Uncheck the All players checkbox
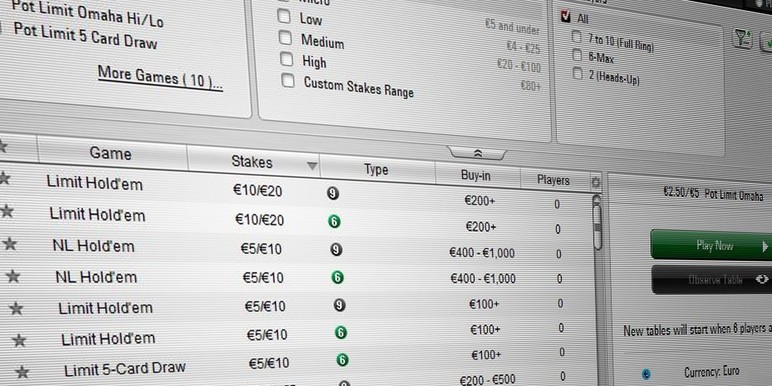Image resolution: width=772 pixels, height=386 pixels. tap(566, 17)
